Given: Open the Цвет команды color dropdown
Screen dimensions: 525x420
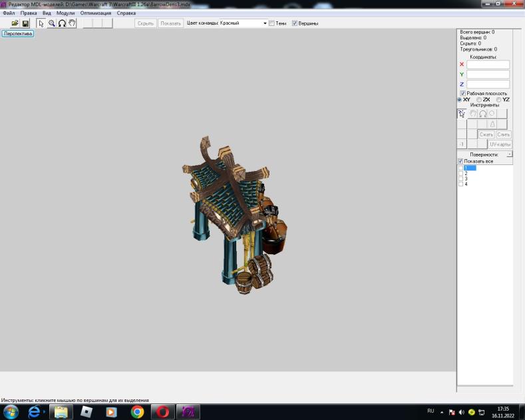Looking at the screenshot, I should pyautogui.click(x=265, y=23).
